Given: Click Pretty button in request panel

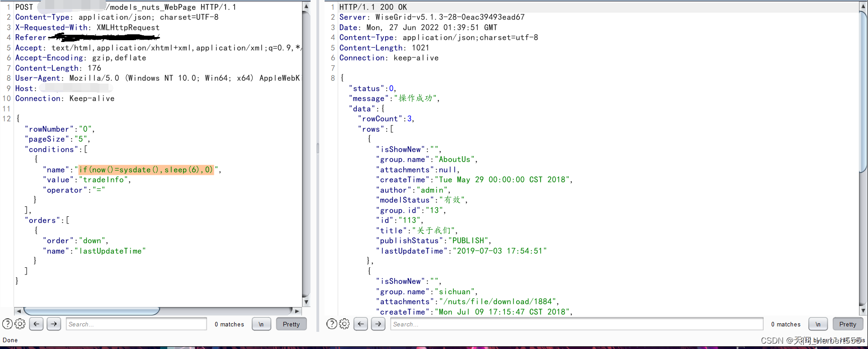Looking at the screenshot, I should tap(291, 324).
